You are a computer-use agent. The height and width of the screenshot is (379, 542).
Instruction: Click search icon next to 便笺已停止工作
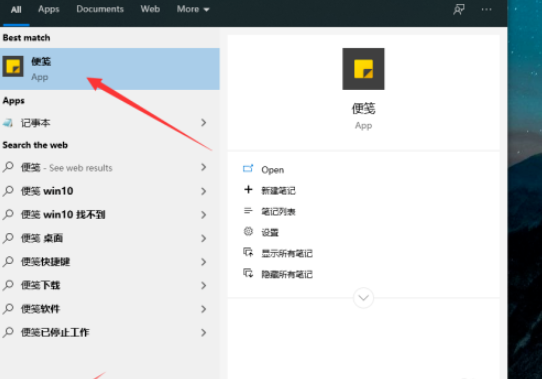(x=8, y=332)
